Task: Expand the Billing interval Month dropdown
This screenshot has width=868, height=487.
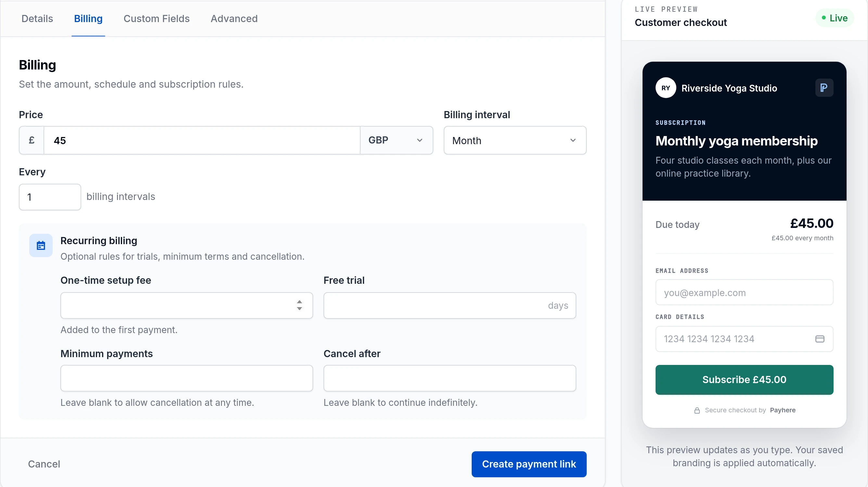Action: [515, 140]
